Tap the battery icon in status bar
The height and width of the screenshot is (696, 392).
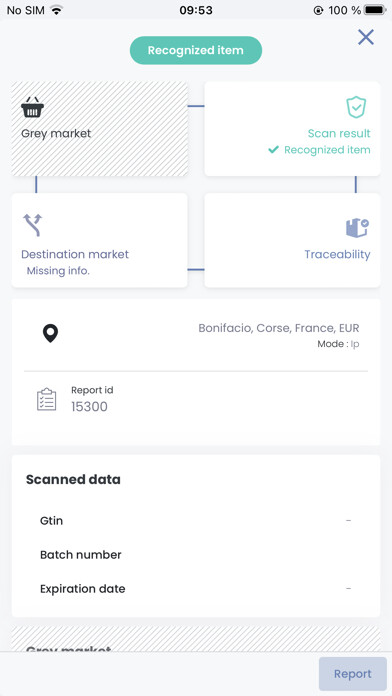pyautogui.click(x=375, y=10)
